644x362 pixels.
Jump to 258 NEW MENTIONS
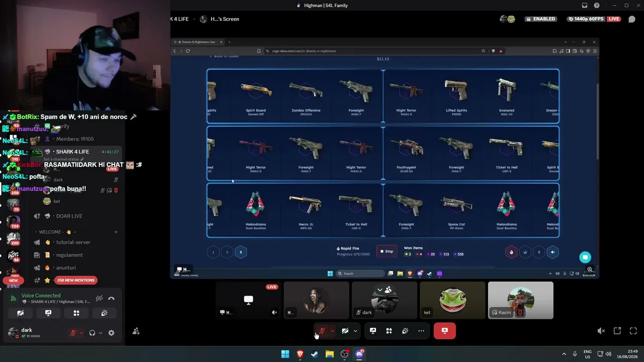pyautogui.click(x=76, y=280)
